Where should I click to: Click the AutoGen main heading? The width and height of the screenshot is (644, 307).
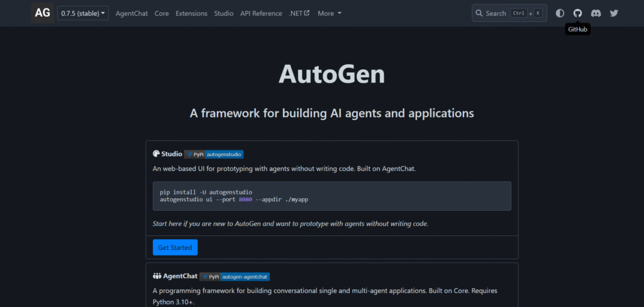click(332, 74)
